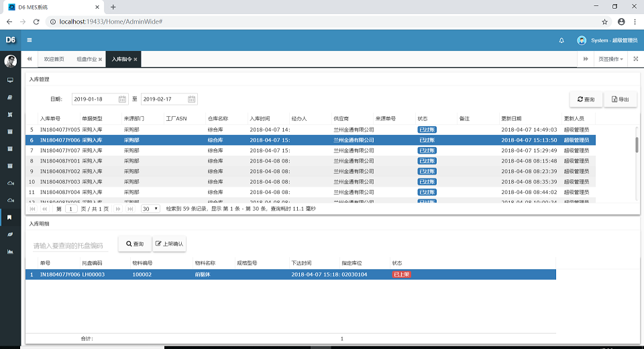Toggle fullscreen with the expand icon

click(636, 59)
